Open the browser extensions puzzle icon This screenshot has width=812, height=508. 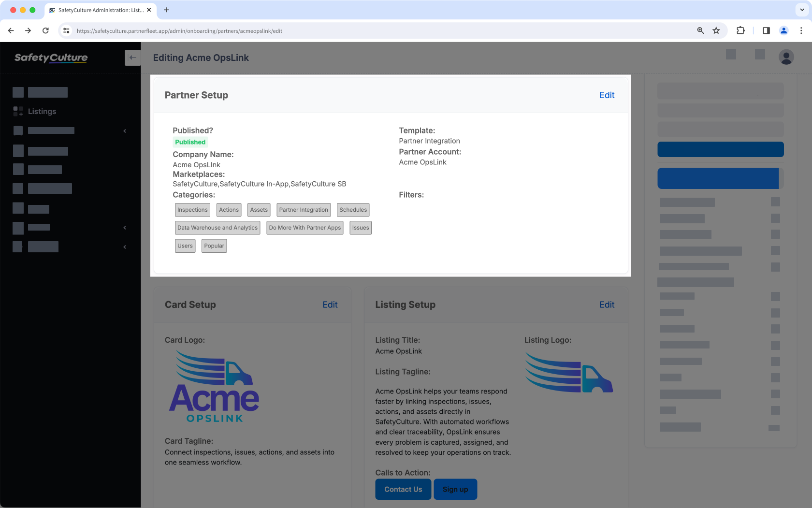click(740, 30)
